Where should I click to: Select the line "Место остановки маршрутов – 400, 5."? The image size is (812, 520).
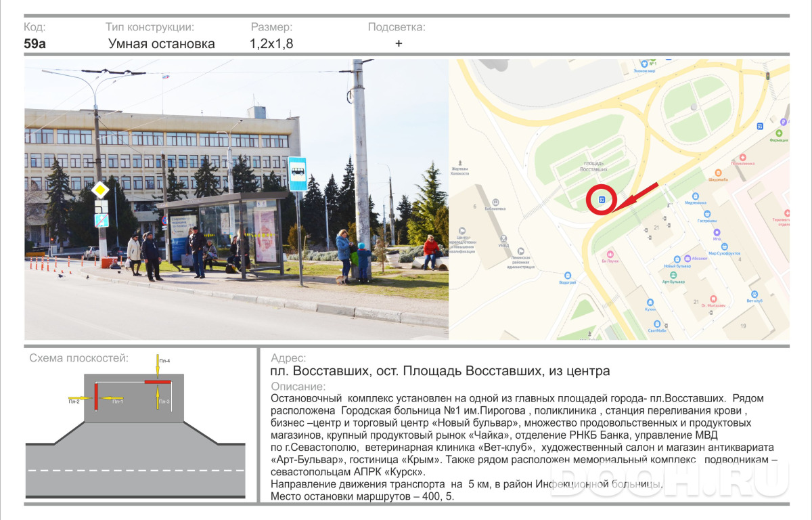[363, 496]
